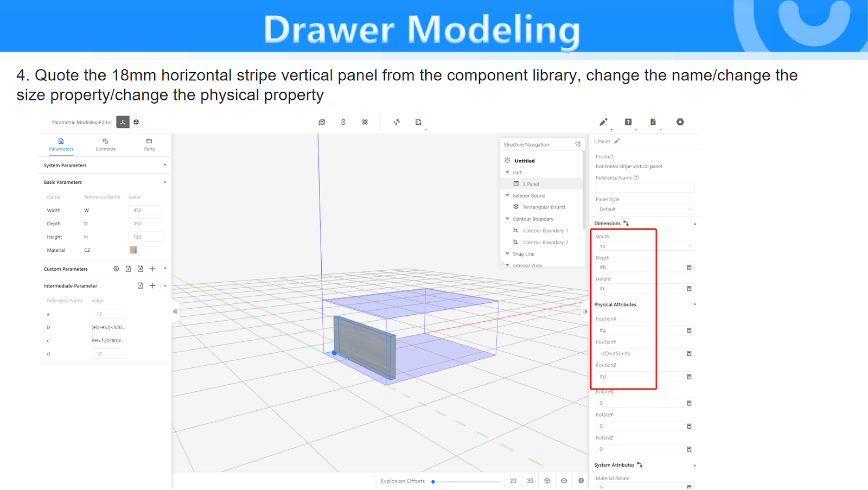Image resolution: width=868 pixels, height=490 pixels.
Task: Rename L Panel with pencil icon
Action: click(617, 141)
